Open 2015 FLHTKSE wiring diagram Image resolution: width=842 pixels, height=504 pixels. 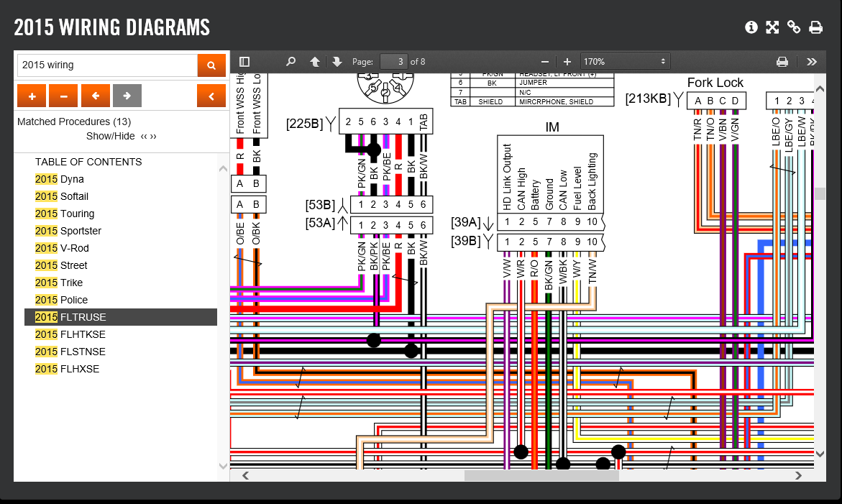coord(70,334)
